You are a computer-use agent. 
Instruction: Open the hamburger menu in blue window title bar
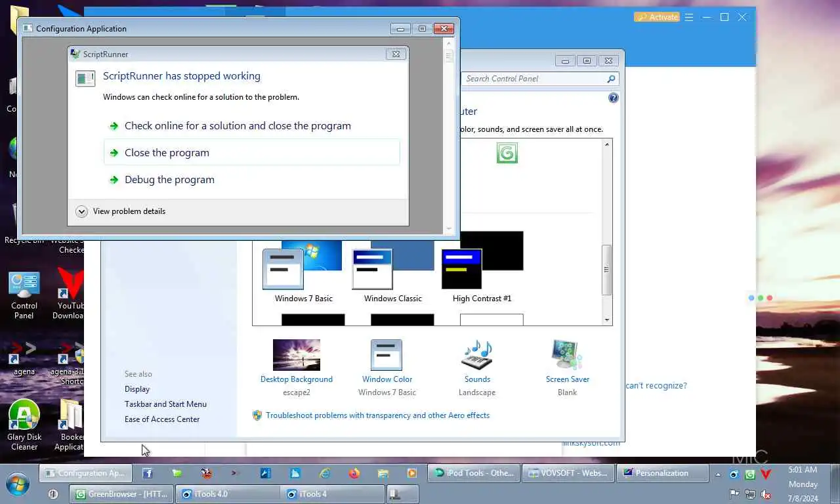(689, 17)
